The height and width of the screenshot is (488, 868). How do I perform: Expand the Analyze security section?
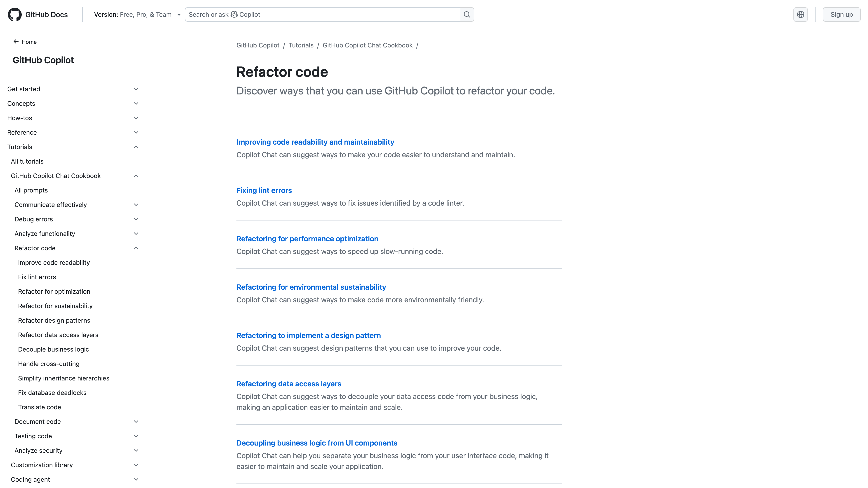coord(136,450)
